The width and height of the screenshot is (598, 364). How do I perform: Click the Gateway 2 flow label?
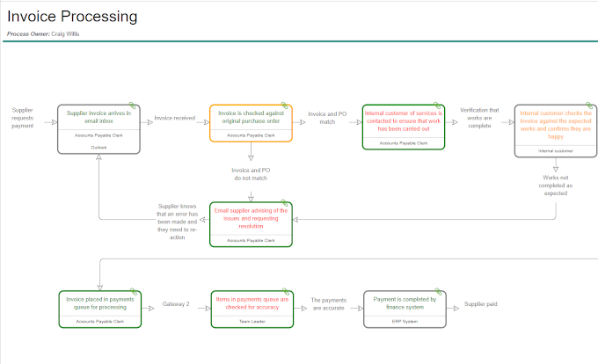coord(176,304)
